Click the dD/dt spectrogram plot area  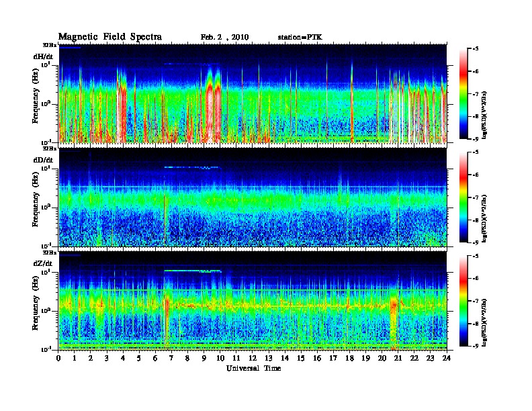tap(253, 197)
